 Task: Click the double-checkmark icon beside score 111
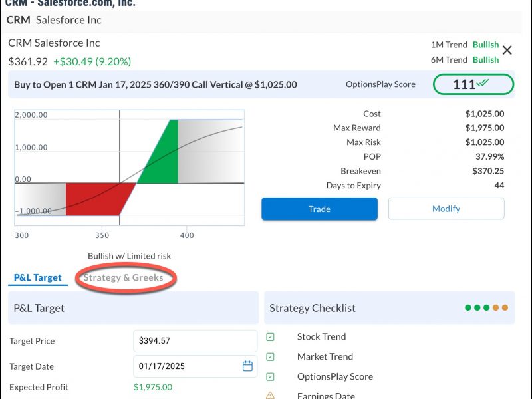pyautogui.click(x=483, y=82)
